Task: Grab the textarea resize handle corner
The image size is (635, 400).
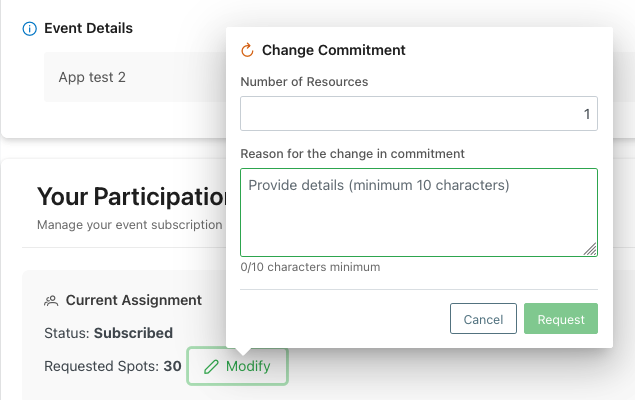Action: [591, 250]
